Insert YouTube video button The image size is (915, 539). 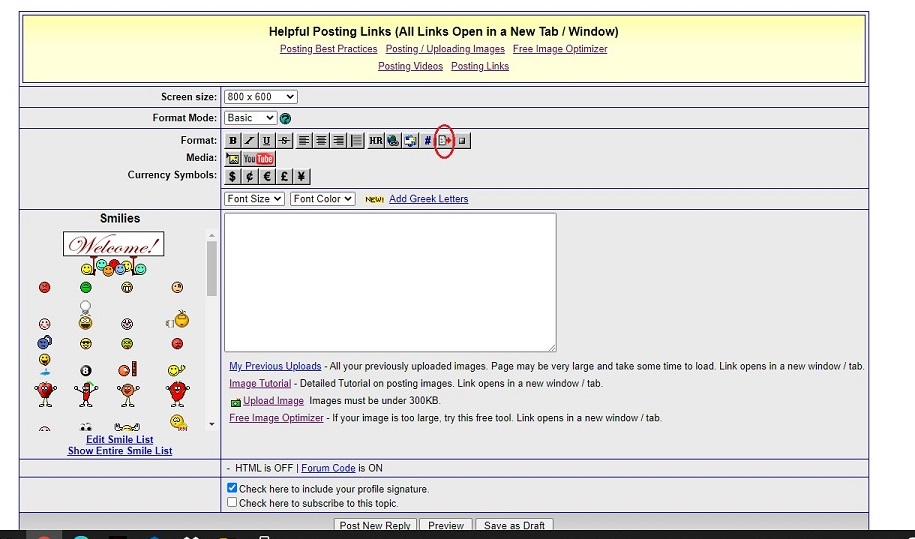coord(258,159)
